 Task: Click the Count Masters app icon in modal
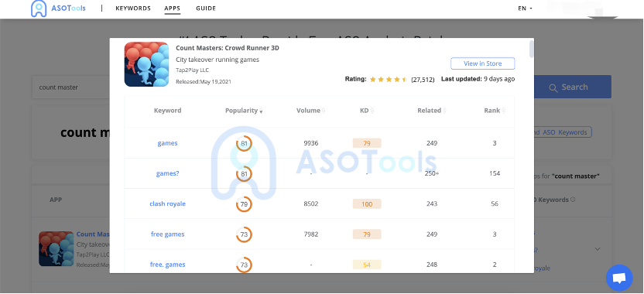[146, 64]
